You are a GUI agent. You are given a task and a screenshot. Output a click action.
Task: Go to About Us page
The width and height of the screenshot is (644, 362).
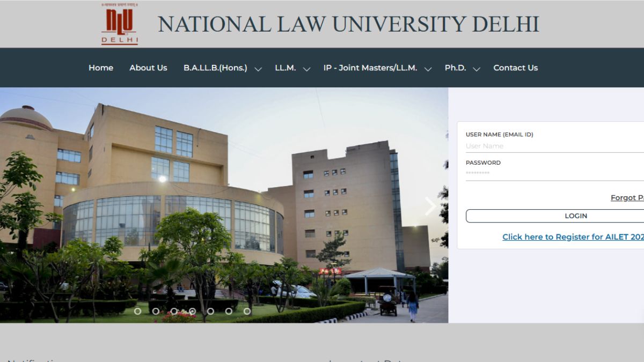click(x=148, y=68)
